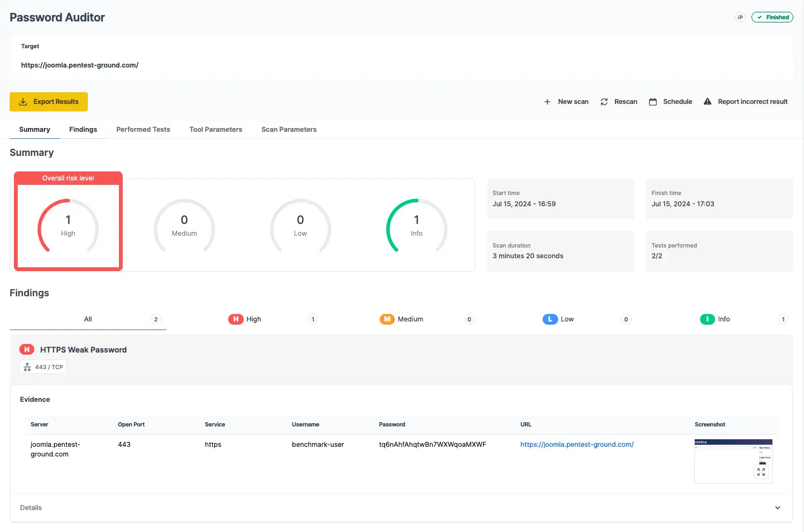Click the password value tq6nAhfAhqtwBn7WXWqoaMXWF
The width and height of the screenshot is (804, 532).
(x=433, y=445)
